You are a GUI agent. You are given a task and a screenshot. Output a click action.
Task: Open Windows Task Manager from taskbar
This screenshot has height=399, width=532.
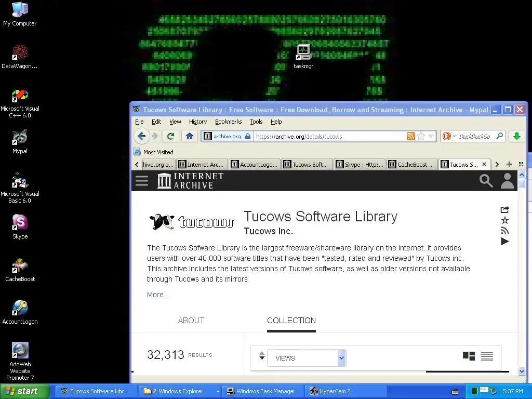tap(262, 391)
